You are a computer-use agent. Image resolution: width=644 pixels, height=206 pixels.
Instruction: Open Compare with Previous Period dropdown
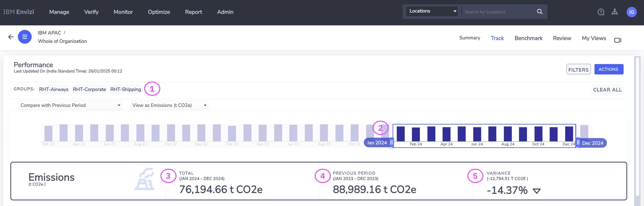[71, 105]
